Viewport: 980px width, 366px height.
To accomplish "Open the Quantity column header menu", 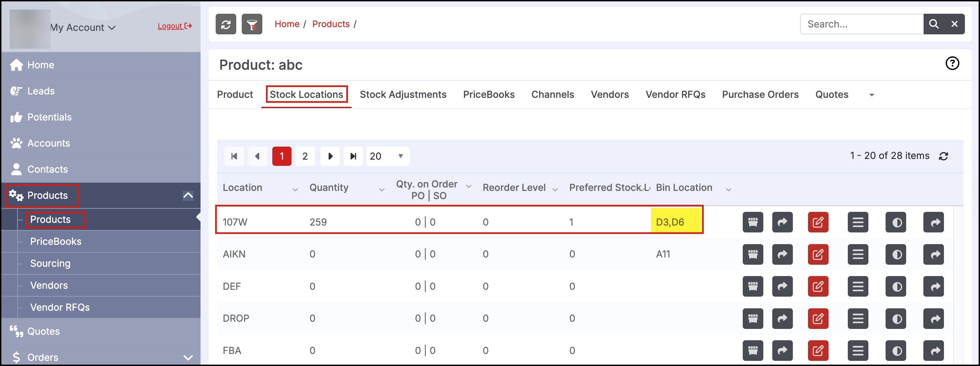I will point(381,190).
